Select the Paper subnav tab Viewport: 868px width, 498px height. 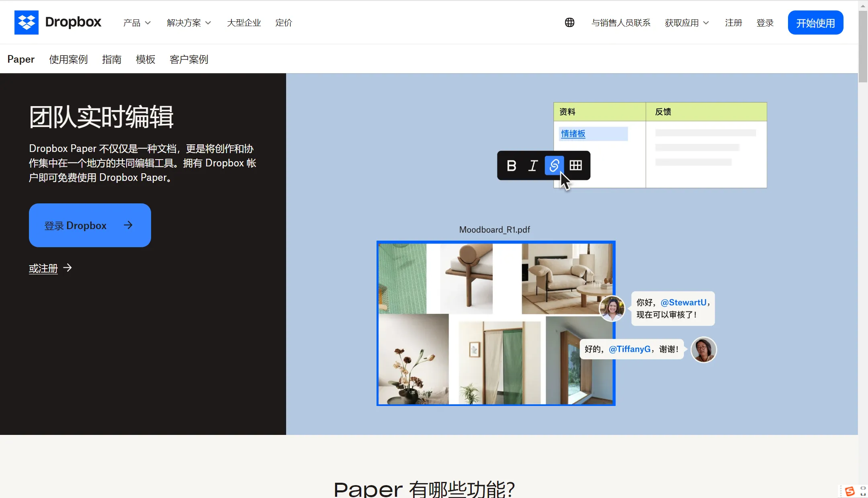pyautogui.click(x=21, y=59)
